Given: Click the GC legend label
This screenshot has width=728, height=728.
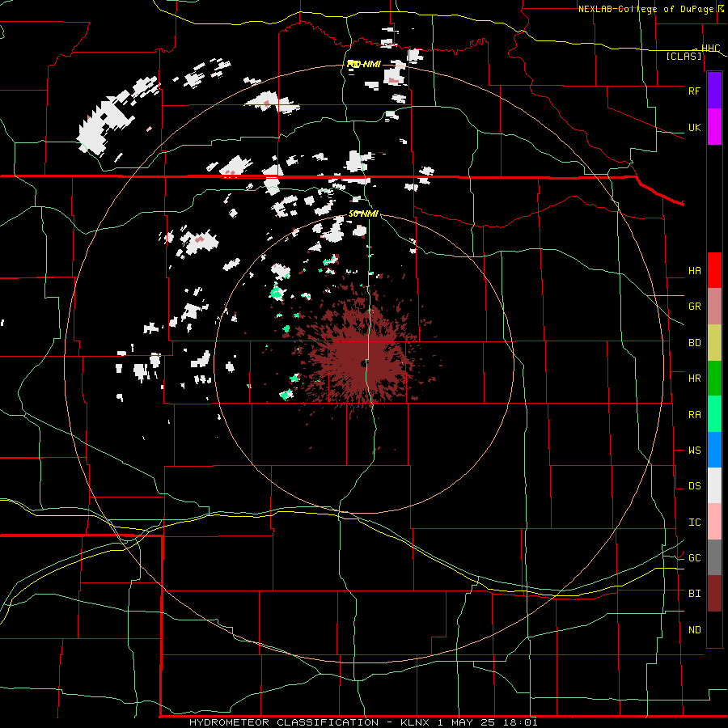Looking at the screenshot, I should 694,557.
